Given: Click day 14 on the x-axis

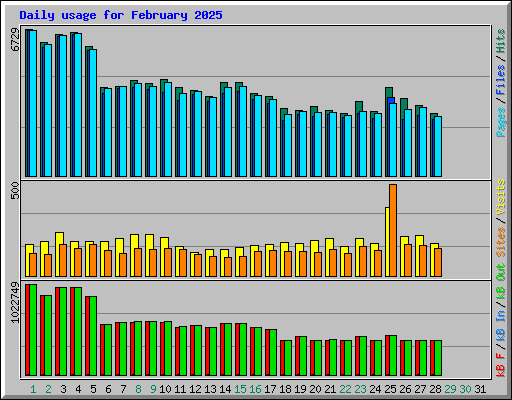Looking at the screenshot, I should coord(225,389).
